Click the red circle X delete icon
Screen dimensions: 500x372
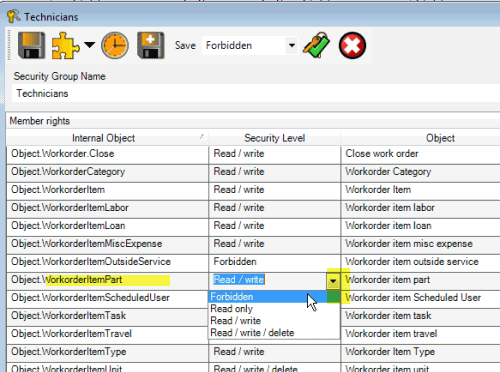(x=352, y=45)
